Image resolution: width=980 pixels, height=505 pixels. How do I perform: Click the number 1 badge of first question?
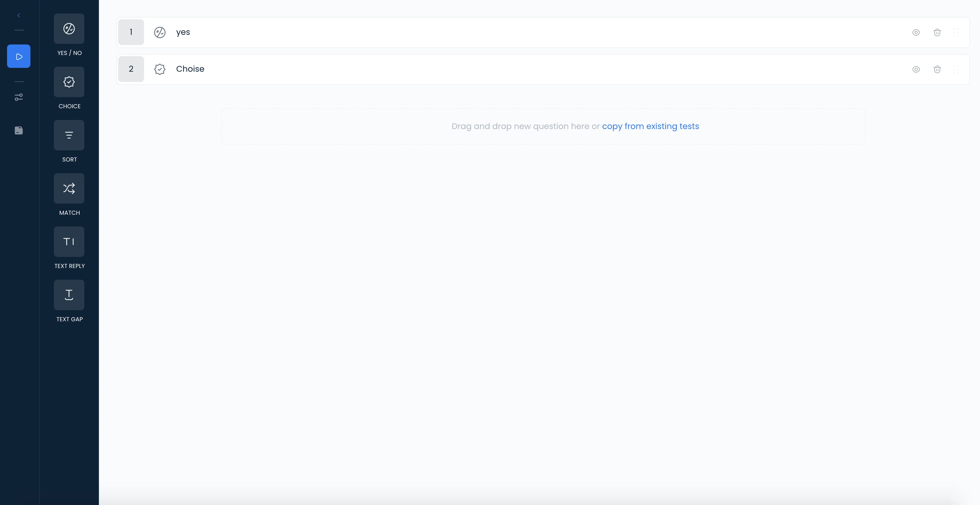point(131,32)
